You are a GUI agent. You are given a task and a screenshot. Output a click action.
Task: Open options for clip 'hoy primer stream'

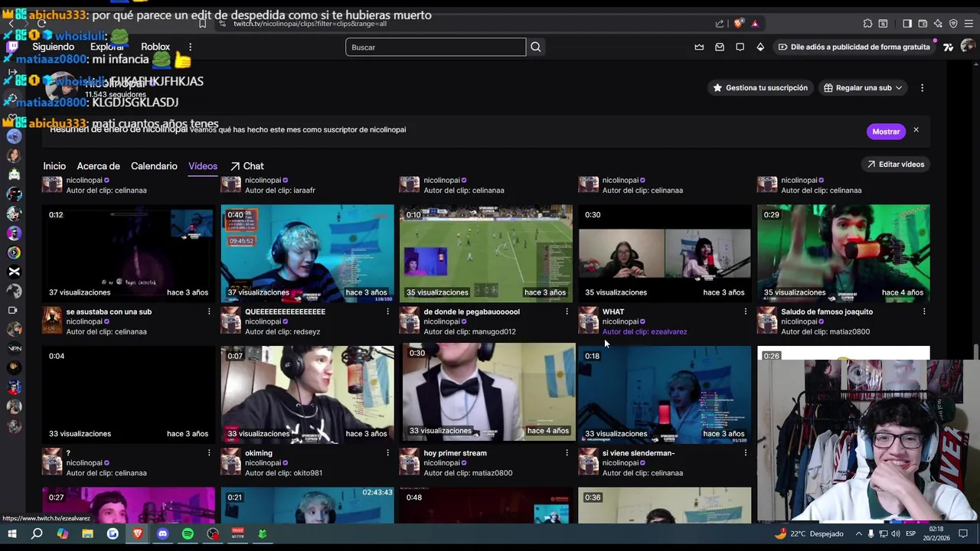click(567, 453)
